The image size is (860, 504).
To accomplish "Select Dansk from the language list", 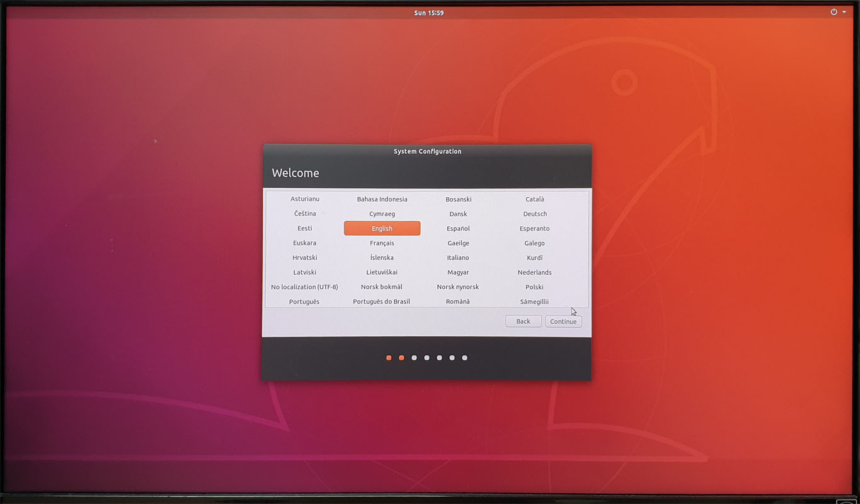I will tap(459, 214).
